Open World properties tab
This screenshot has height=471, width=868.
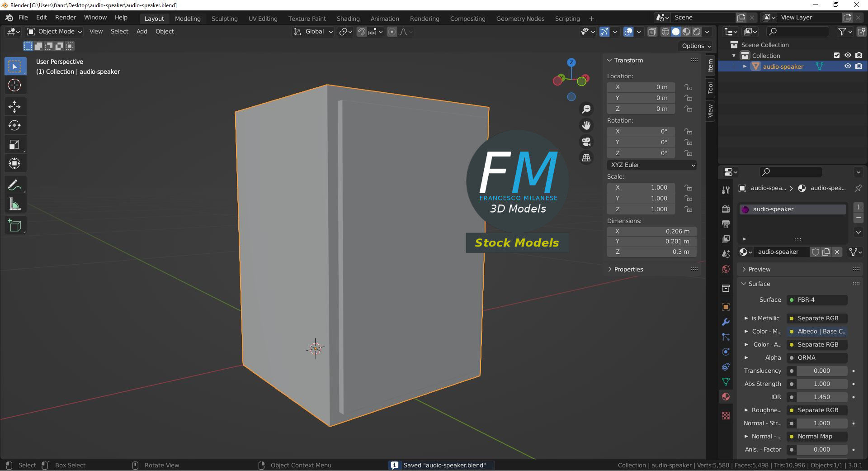pos(726,269)
